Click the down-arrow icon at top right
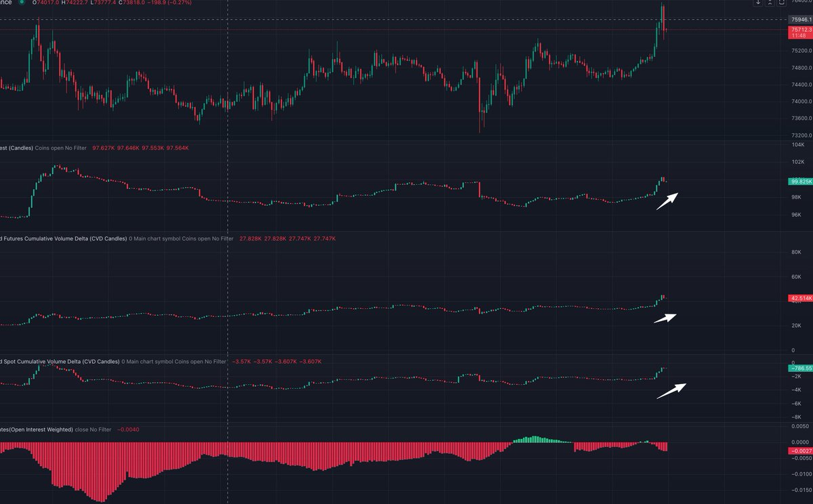Image resolution: width=813 pixels, height=504 pixels. coord(758,3)
